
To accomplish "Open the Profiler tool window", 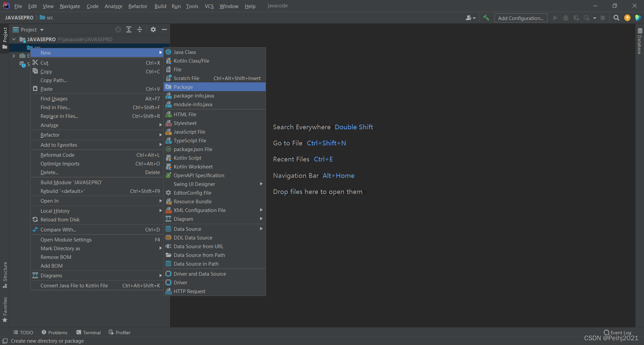I will (x=119, y=333).
